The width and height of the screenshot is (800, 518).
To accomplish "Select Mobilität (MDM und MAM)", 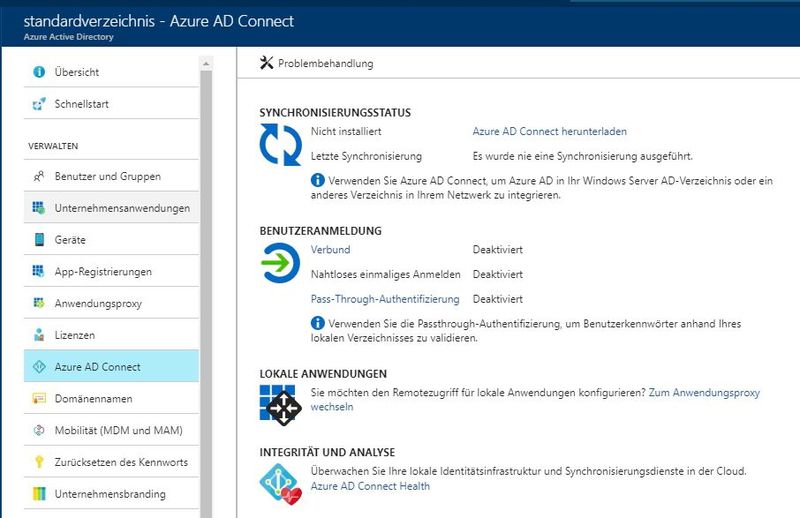I will 111,430.
